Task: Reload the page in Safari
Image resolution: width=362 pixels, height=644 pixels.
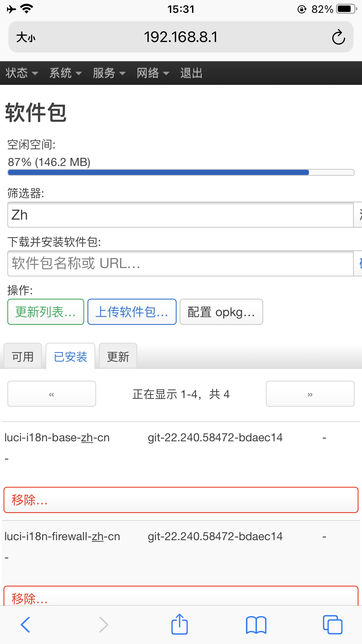Action: (x=338, y=37)
